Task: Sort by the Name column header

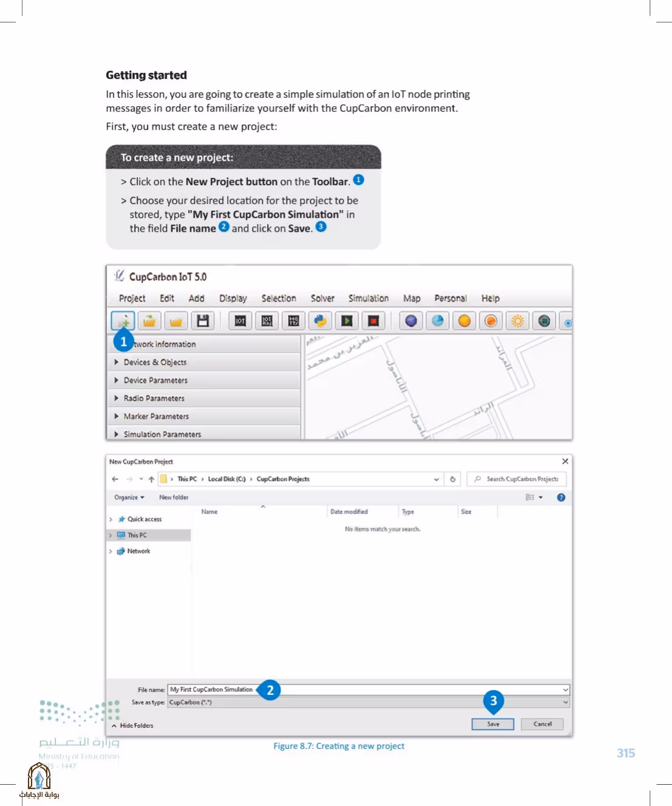Action: coord(209,512)
